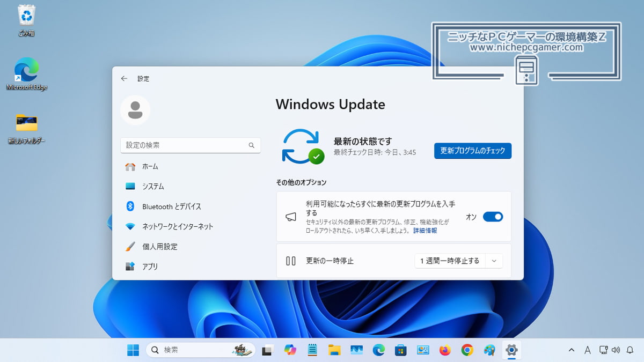Expand the pause duration dropdown chevron
644x362 pixels.
pos(494,261)
